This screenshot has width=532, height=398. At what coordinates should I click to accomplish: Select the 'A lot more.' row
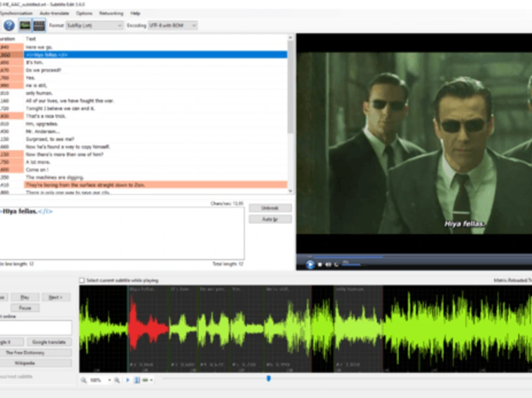click(x=143, y=162)
